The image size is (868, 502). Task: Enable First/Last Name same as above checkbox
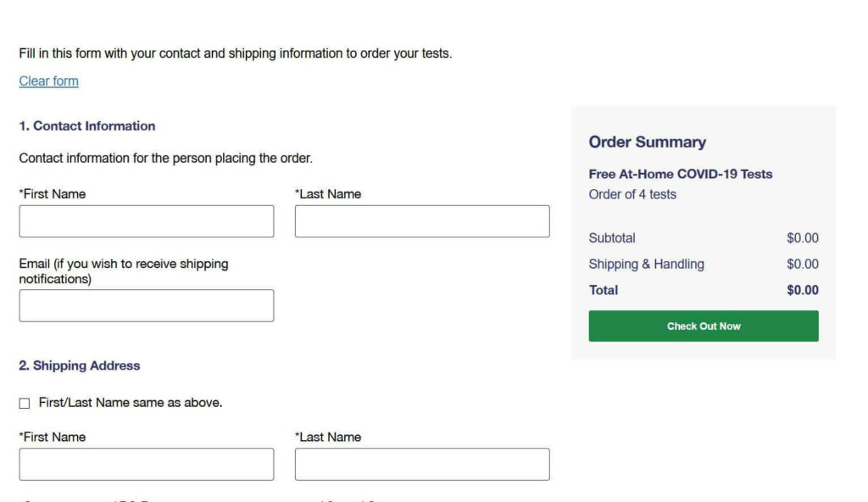[x=25, y=404]
